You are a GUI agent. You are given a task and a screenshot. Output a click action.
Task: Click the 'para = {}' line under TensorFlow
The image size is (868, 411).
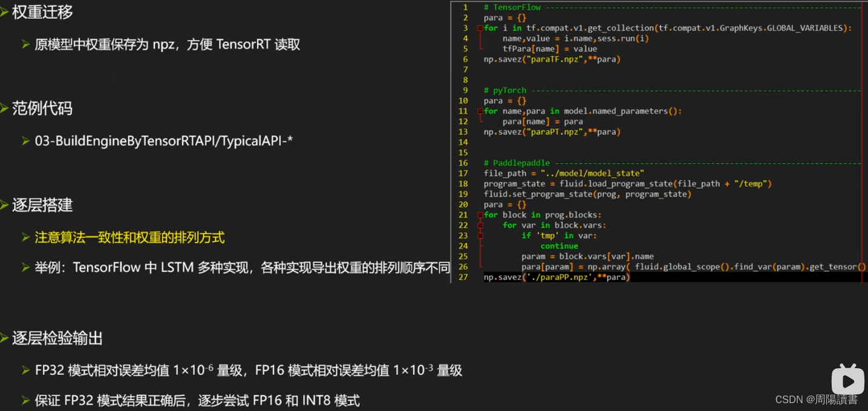[505, 18]
